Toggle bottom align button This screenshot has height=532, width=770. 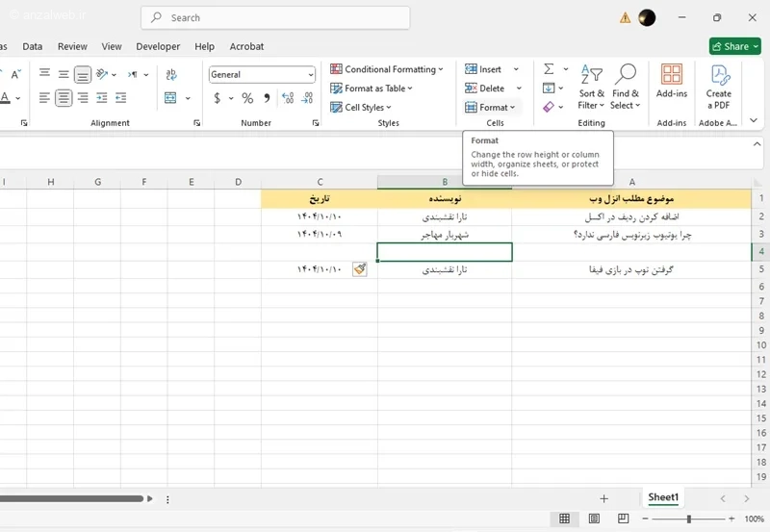(83, 75)
